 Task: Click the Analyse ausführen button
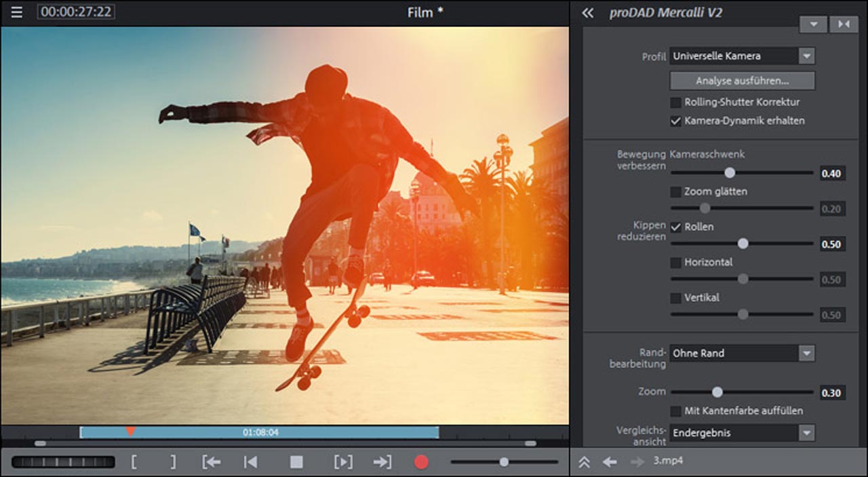tap(742, 81)
